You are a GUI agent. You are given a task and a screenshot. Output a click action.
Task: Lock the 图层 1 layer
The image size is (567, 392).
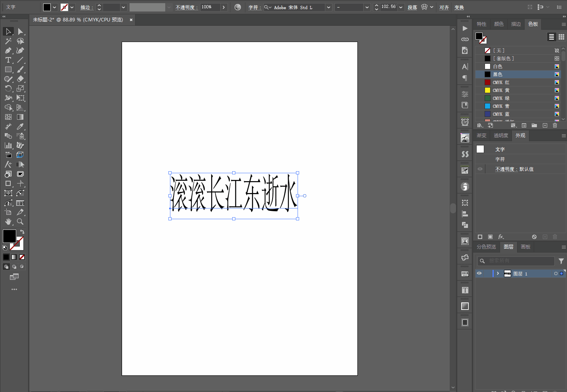coord(488,273)
